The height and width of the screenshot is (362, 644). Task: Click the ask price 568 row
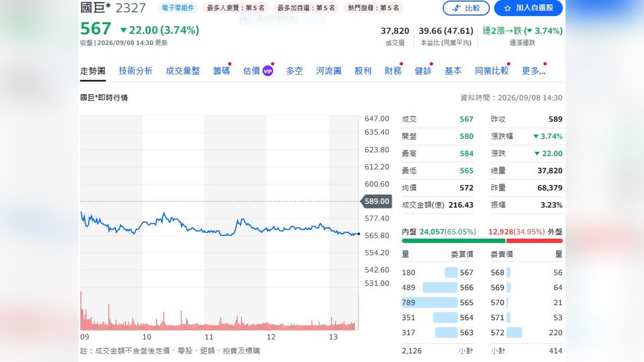pos(527,273)
